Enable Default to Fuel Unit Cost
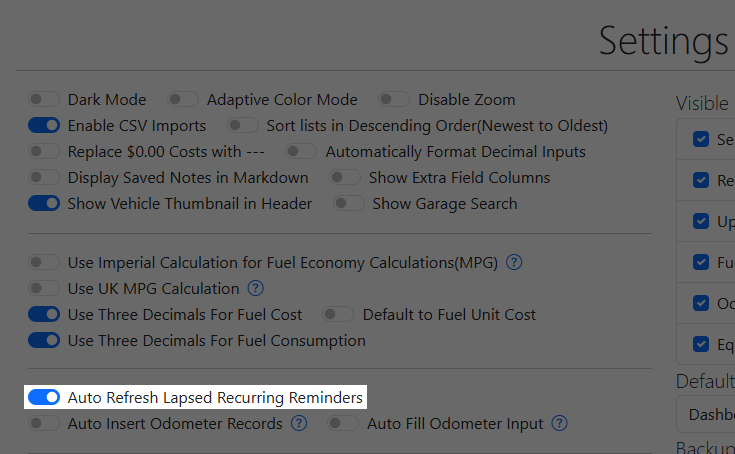Image resolution: width=735 pixels, height=454 pixels. coord(339,315)
